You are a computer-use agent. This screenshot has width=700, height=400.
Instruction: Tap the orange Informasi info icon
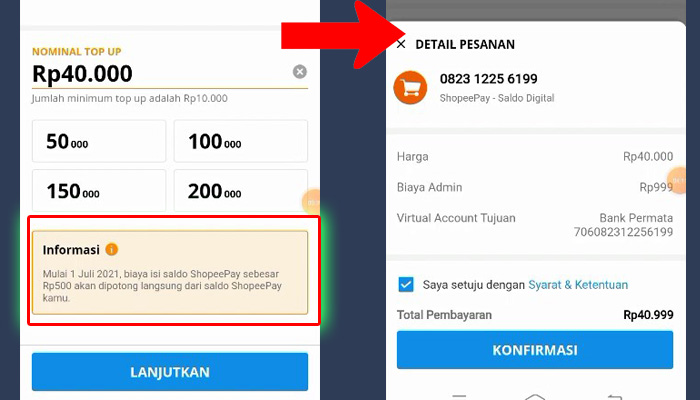[x=112, y=249]
